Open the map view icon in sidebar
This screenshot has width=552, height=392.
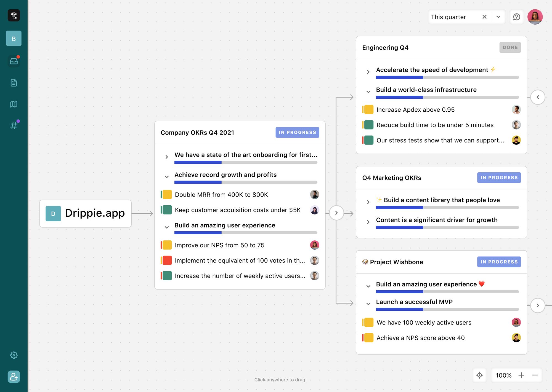pos(14,104)
